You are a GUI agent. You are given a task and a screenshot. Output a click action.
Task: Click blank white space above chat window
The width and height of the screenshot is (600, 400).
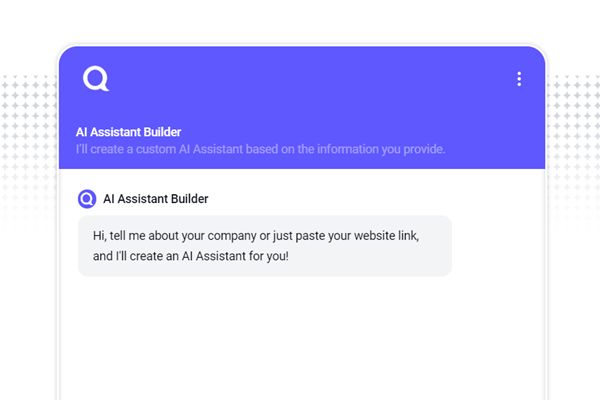point(300,20)
